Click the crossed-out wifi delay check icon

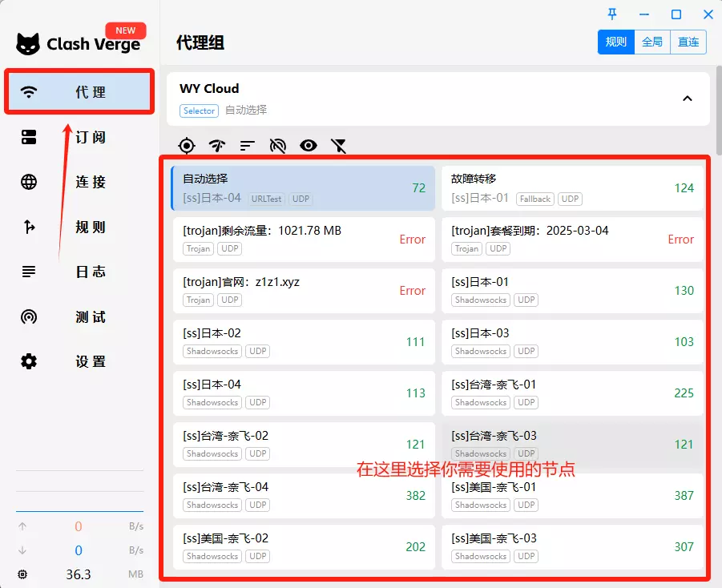tap(278, 145)
